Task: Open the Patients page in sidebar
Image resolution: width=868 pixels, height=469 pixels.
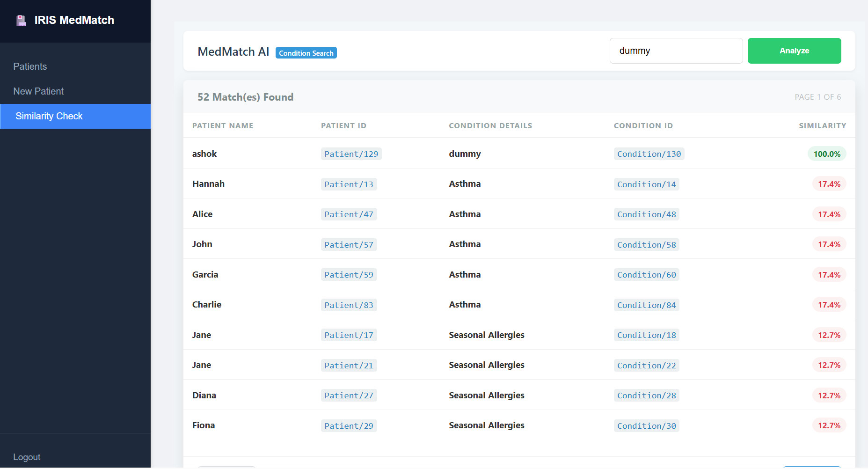Action: point(30,66)
